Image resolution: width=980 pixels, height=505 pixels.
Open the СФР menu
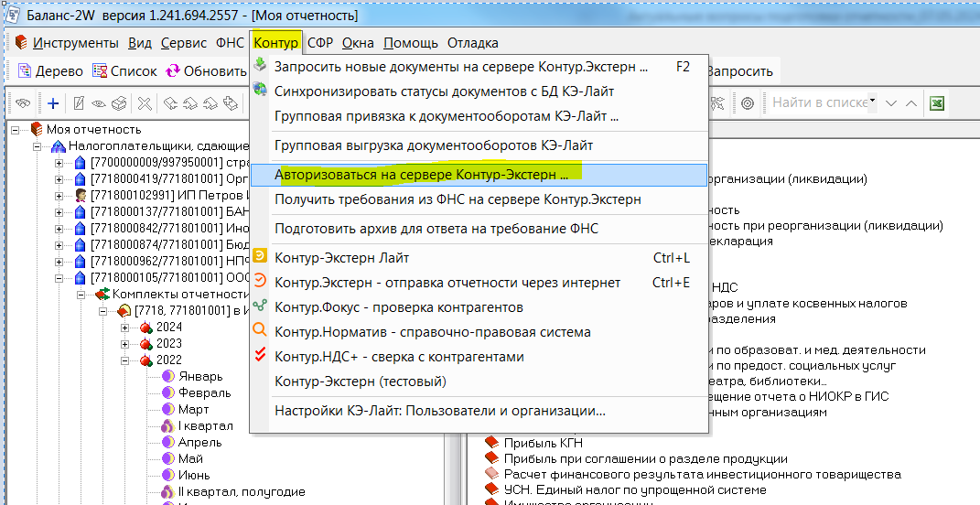320,42
